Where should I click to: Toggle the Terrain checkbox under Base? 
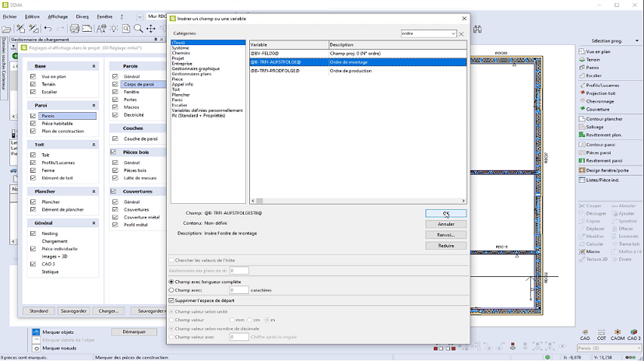[x=33, y=84]
